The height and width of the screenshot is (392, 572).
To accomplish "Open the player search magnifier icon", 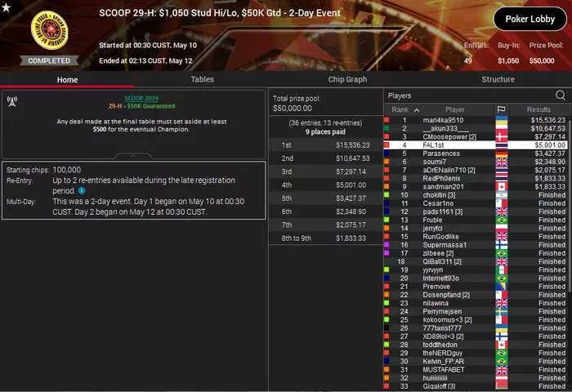I will pyautogui.click(x=561, y=96).
